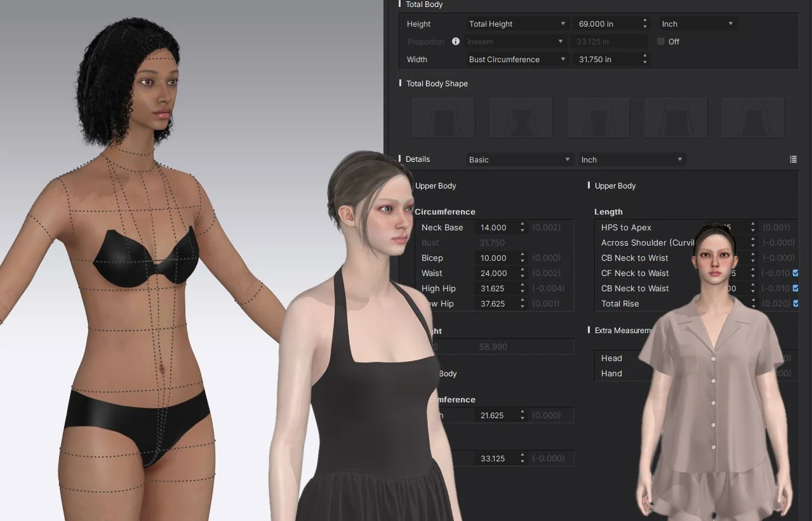Select the middle Total Body Shape thumbnail
812x521 pixels.
tap(599, 118)
